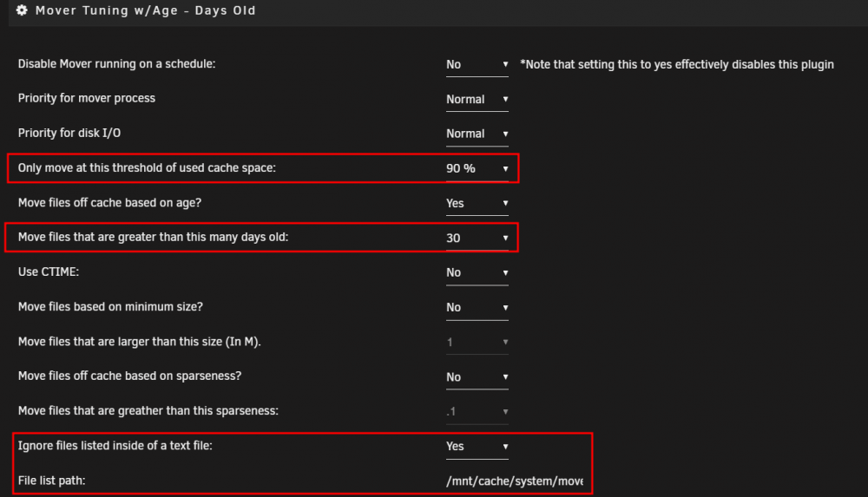The image size is (868, 497).
Task: Open the move based on sparseness dropdown
Action: (477, 377)
